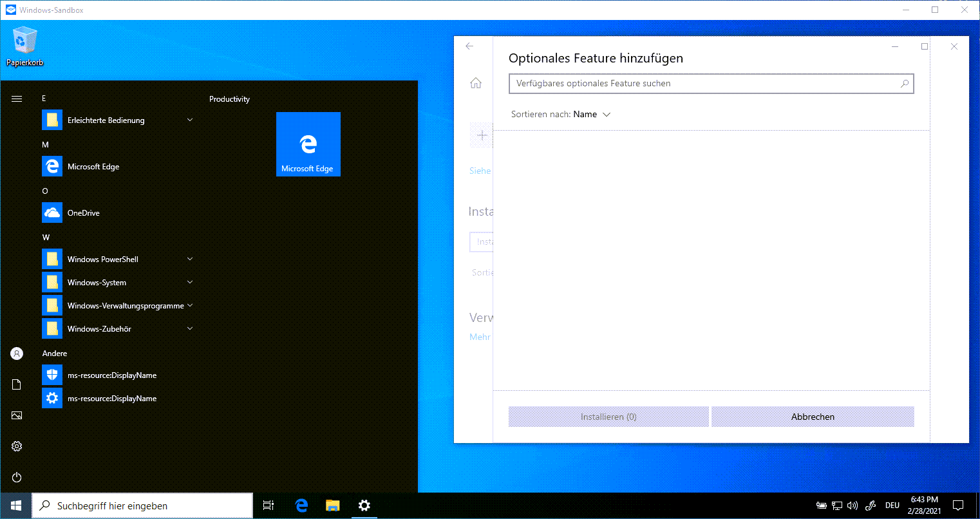Image resolution: width=980 pixels, height=519 pixels.
Task: Change the DEU input language indicator
Action: [892, 505]
